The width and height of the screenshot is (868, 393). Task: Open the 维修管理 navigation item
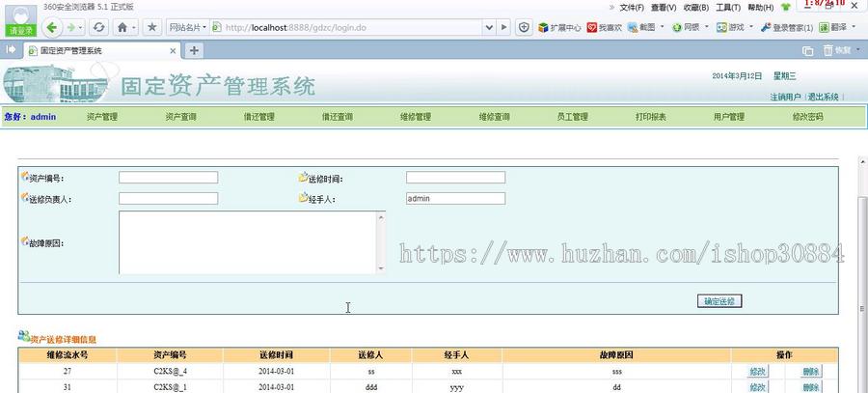tap(416, 117)
